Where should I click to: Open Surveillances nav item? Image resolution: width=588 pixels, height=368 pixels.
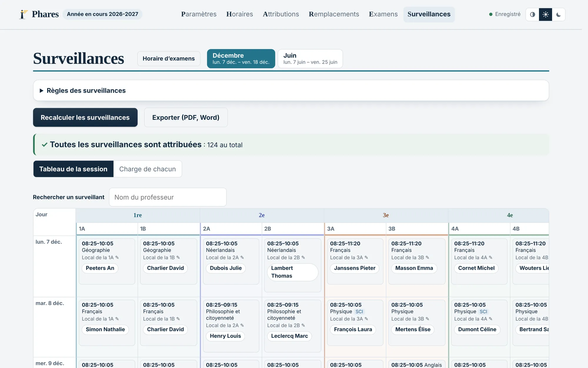click(429, 14)
